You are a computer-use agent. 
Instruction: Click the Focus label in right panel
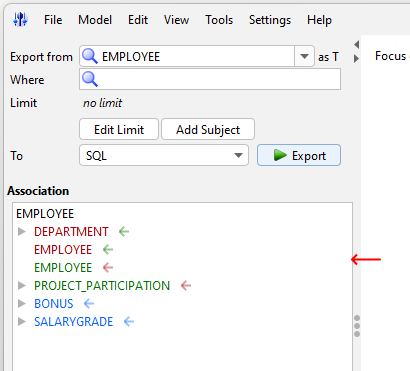point(391,56)
